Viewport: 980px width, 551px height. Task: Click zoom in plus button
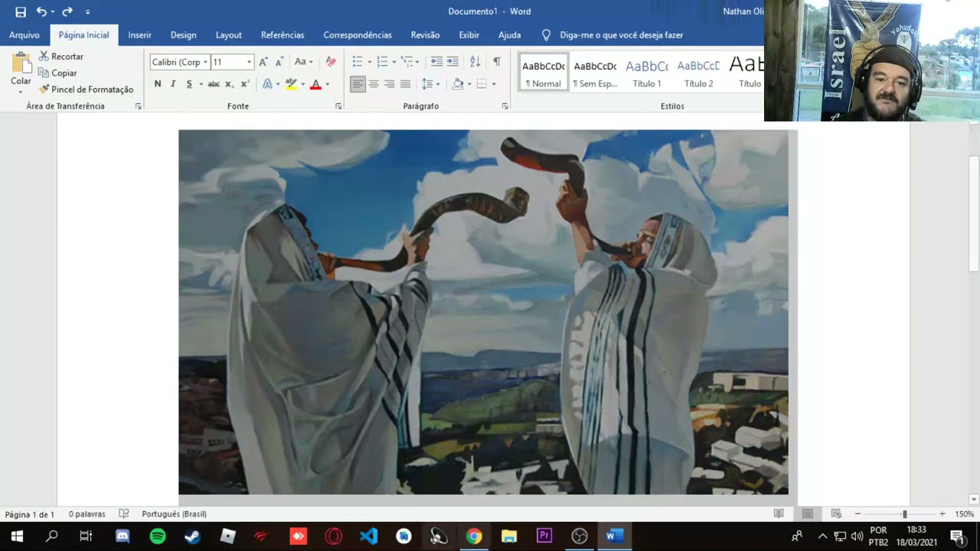tap(942, 514)
